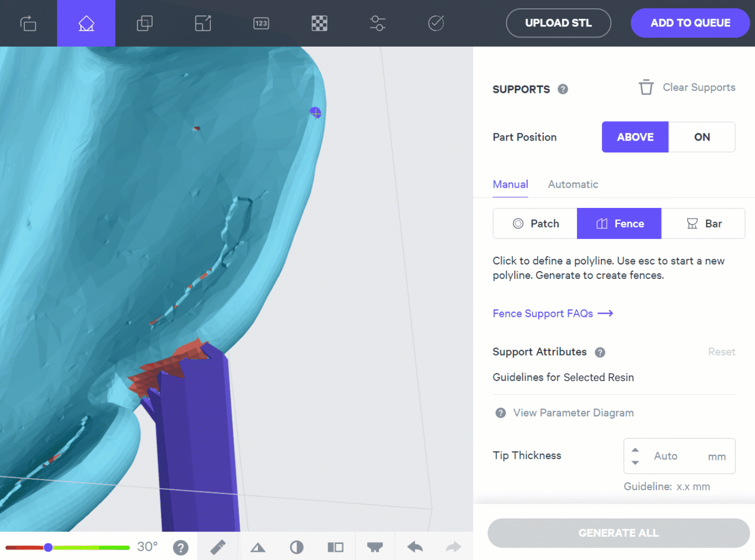Toggle the half-filled circle shading icon
Image resolution: width=755 pixels, height=560 pixels.
pos(297,548)
